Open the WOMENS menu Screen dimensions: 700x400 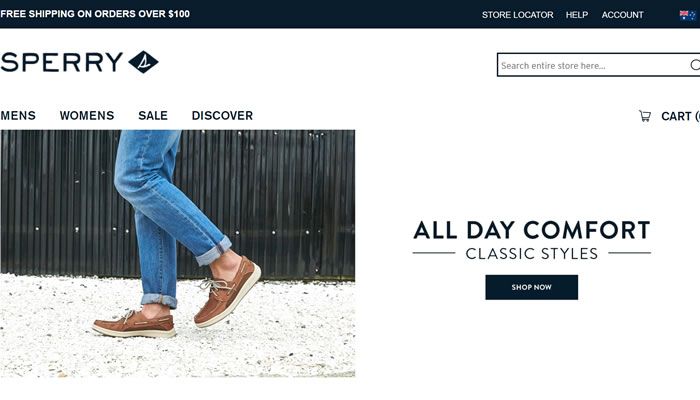87,116
